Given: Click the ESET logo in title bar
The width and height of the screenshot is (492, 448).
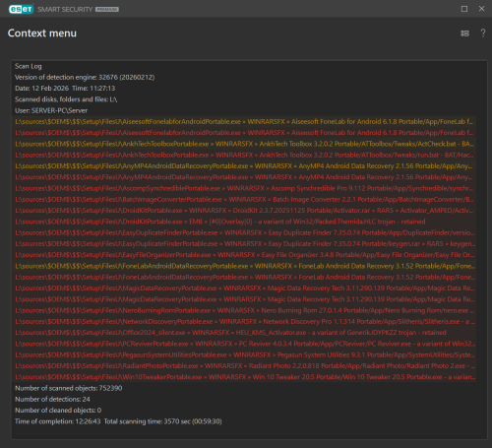Looking at the screenshot, I should [21, 9].
